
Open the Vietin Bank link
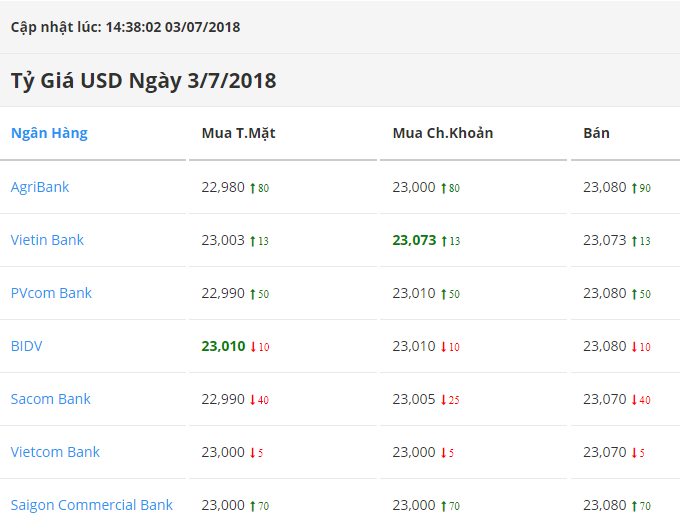[x=47, y=240]
